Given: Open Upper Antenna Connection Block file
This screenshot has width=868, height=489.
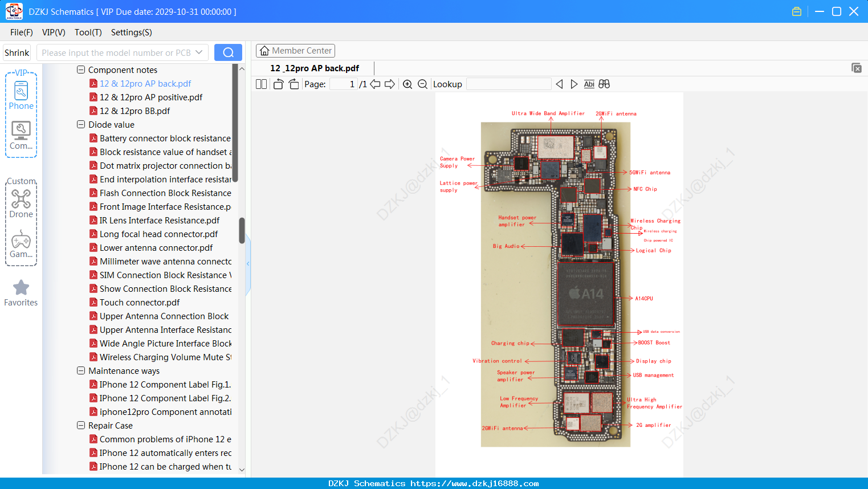Looking at the screenshot, I should [164, 316].
